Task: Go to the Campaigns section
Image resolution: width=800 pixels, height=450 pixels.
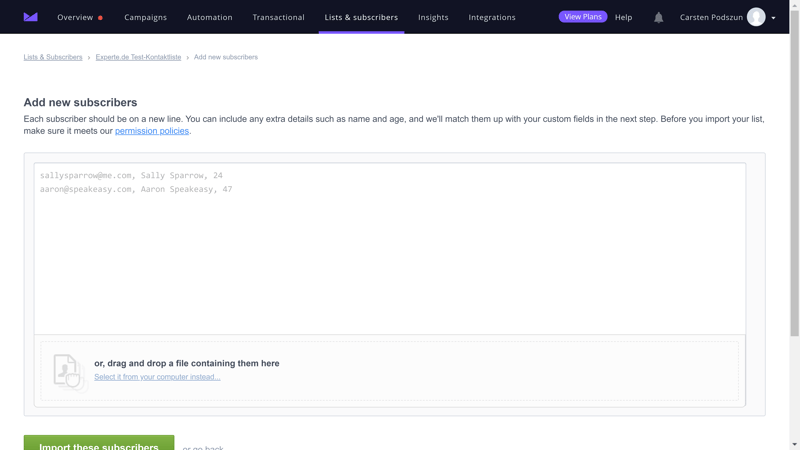Action: (145, 17)
